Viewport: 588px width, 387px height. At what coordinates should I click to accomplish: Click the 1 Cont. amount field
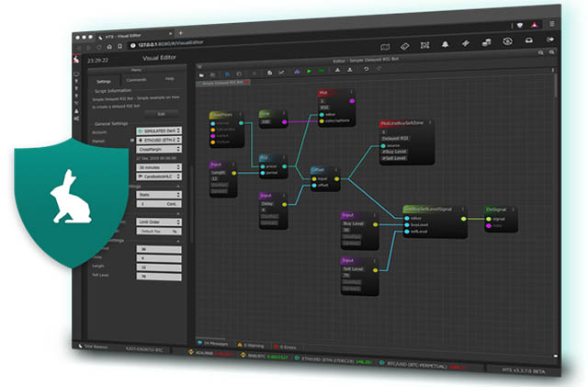click(x=159, y=204)
